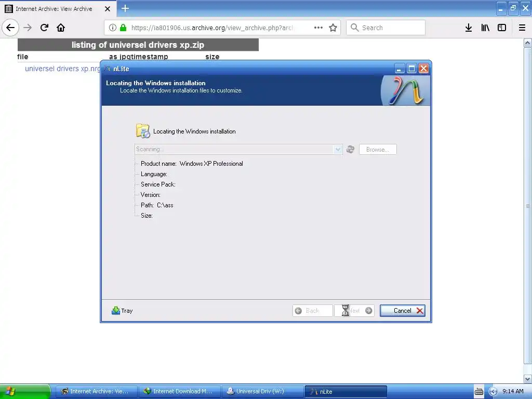Click the folder icon beside Locating the Windows installation
532x399 pixels.
coord(143,131)
